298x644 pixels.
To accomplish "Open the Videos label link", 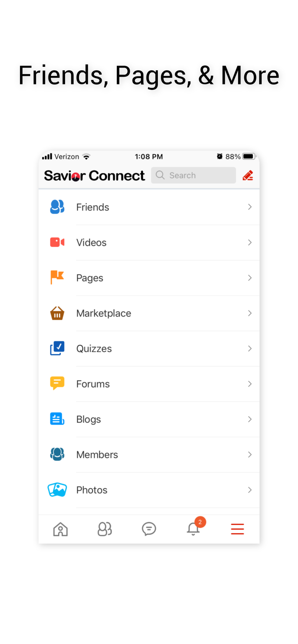I will coord(91,242).
